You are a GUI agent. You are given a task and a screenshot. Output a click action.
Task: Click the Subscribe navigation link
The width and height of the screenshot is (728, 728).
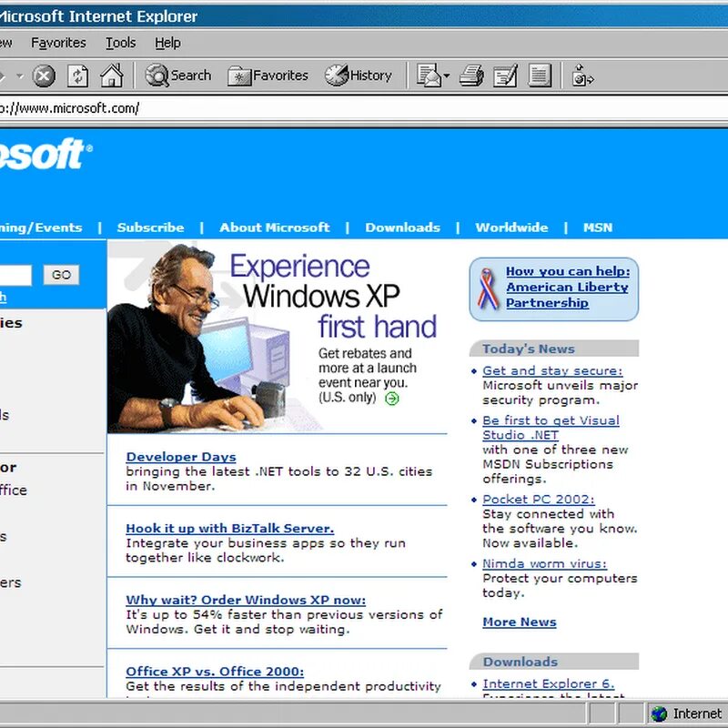pyautogui.click(x=150, y=227)
